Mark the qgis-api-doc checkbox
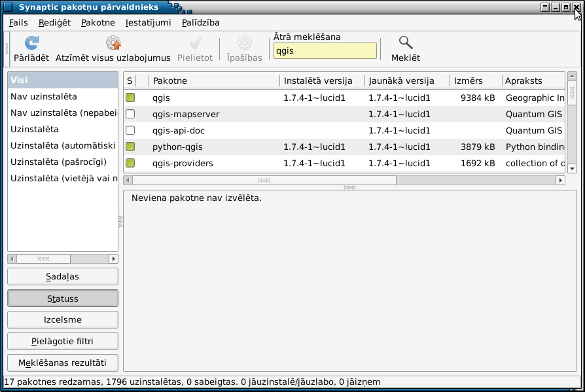Screen dimensions: 585x392 click(x=130, y=130)
